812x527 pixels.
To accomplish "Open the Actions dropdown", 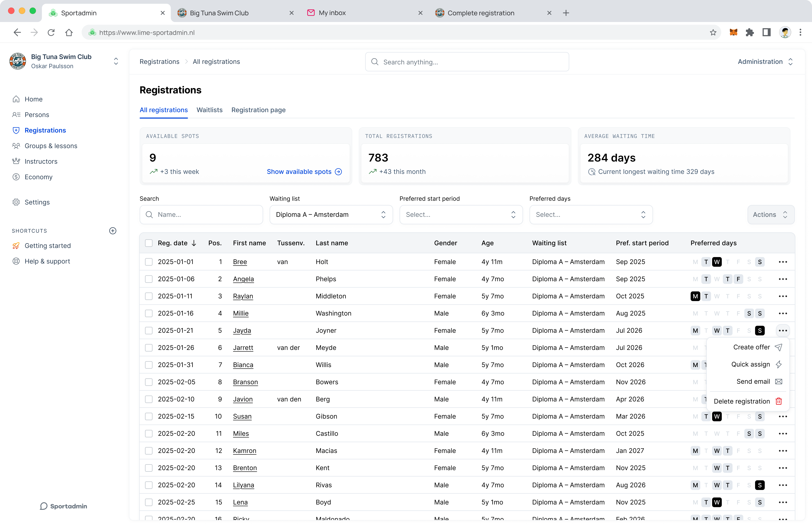I will pyautogui.click(x=770, y=214).
